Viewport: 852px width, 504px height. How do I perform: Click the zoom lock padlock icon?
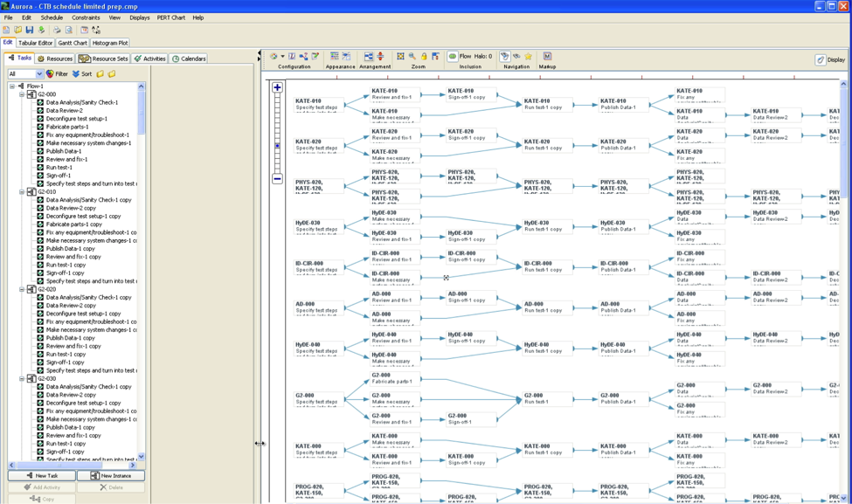point(424,56)
